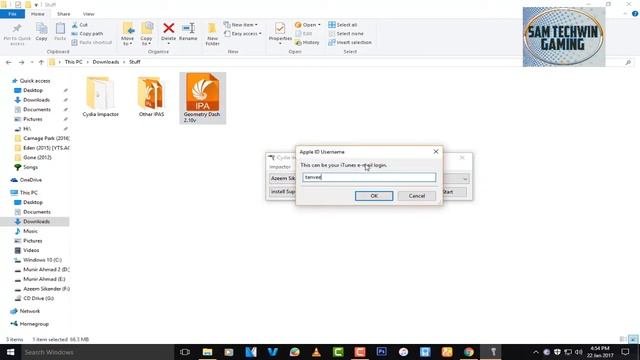Screen dimensions: 640x360
Task: Select the Other IPAS folder
Action: pos(151,97)
